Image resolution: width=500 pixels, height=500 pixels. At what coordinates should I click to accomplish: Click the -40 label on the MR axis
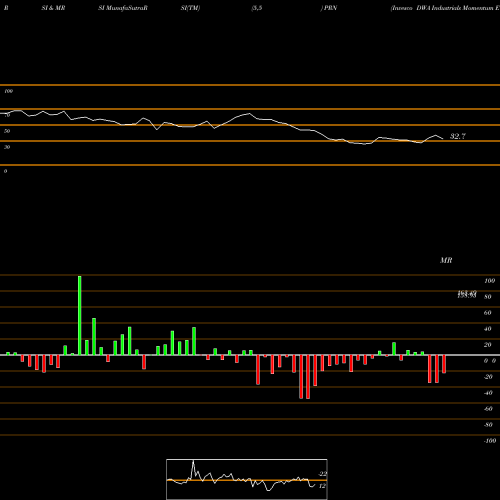(x=488, y=393)
